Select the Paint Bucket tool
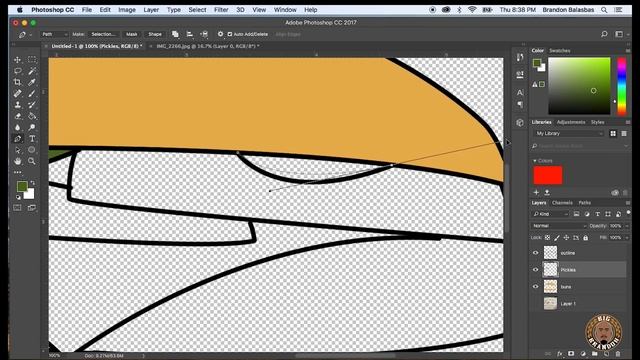Screen dimensions: 640x360 pyautogui.click(x=32, y=116)
